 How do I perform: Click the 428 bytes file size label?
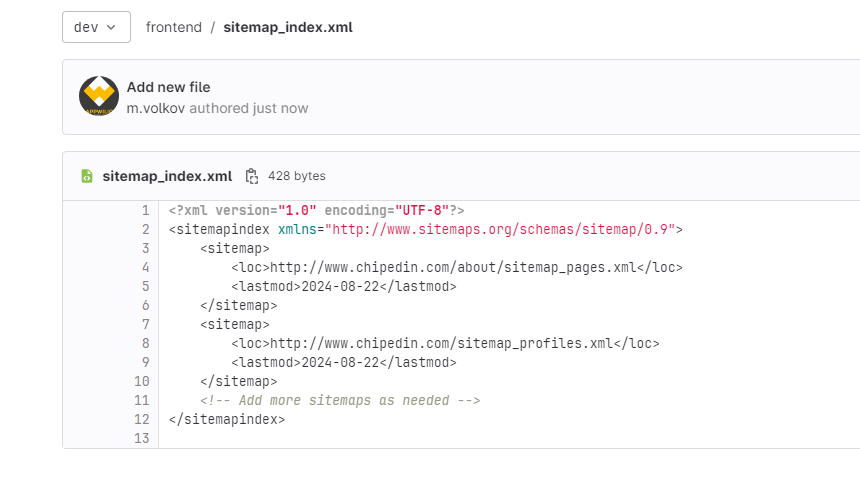click(x=297, y=176)
